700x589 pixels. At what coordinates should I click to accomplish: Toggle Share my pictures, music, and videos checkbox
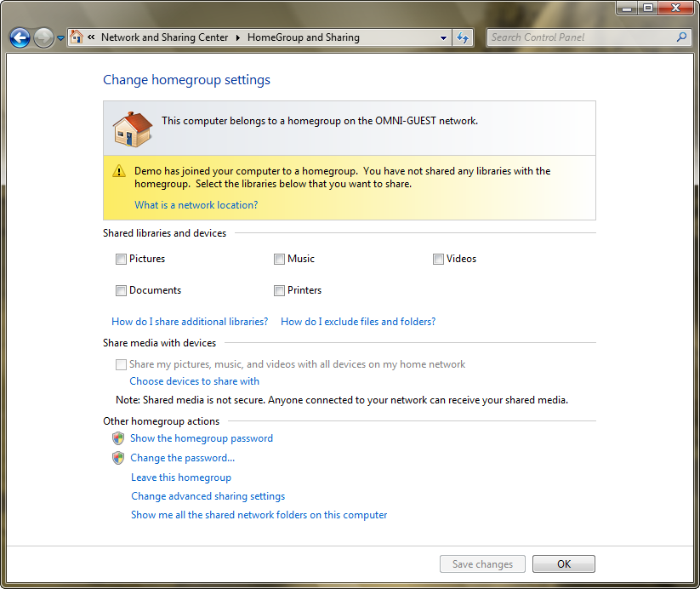[x=121, y=364]
